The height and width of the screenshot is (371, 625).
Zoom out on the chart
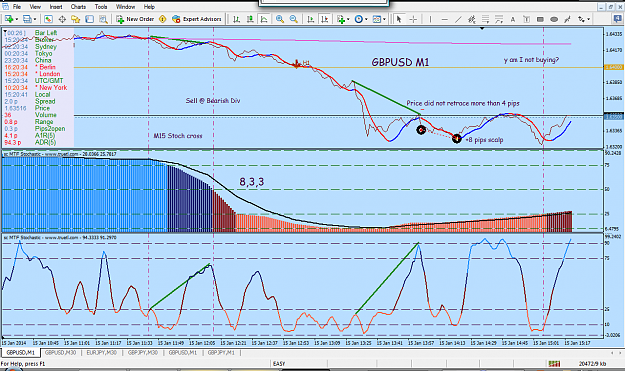(x=294, y=19)
